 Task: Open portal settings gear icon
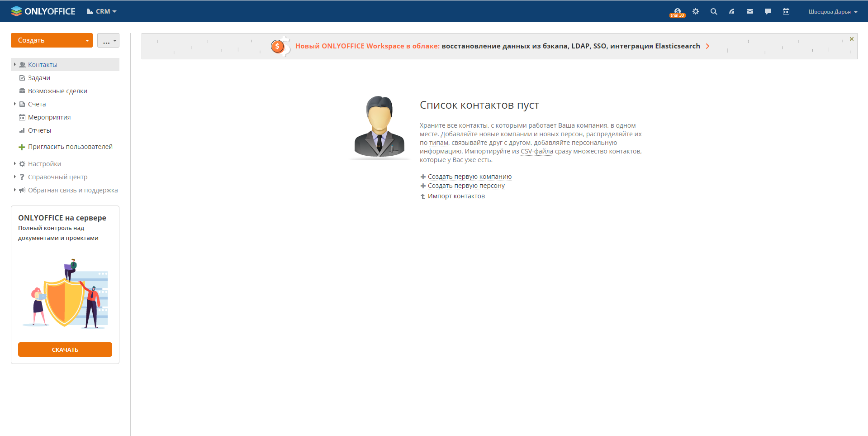pyautogui.click(x=696, y=11)
